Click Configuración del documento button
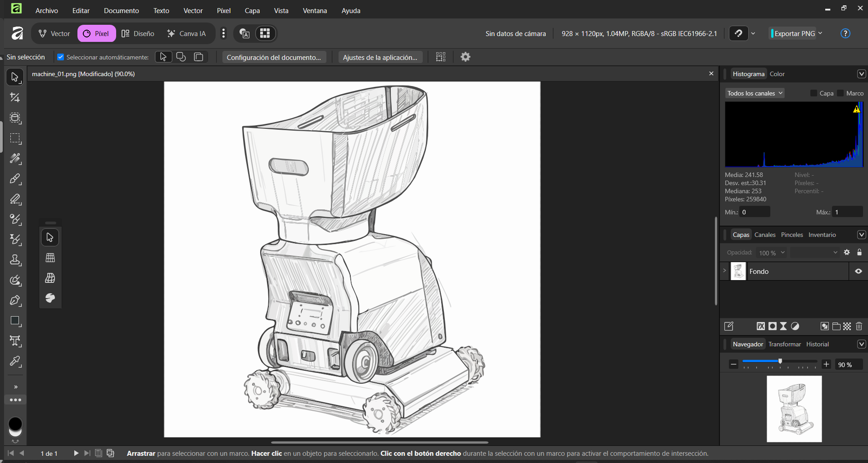 pos(274,57)
